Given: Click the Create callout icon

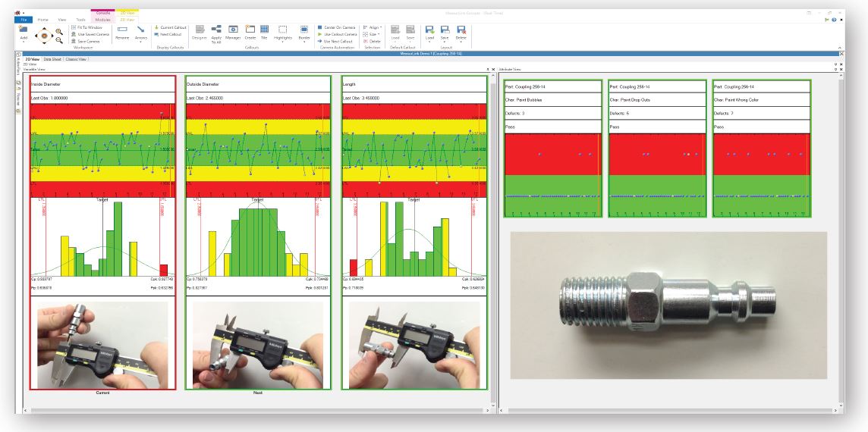Looking at the screenshot, I should (250, 32).
